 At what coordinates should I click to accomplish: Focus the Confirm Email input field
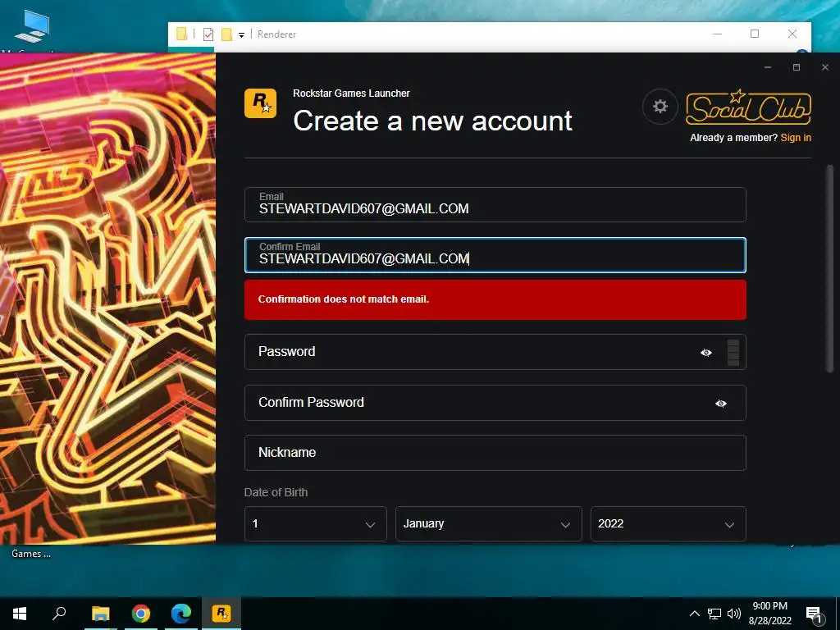pos(495,255)
